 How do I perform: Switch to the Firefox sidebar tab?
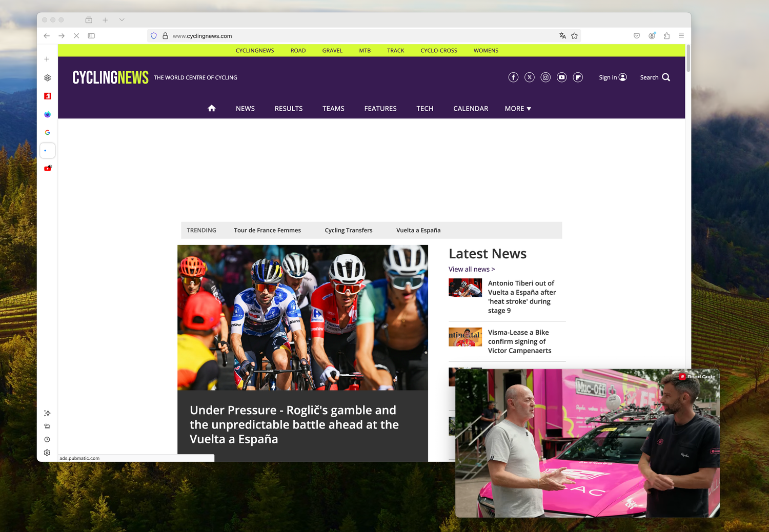pyautogui.click(x=47, y=114)
